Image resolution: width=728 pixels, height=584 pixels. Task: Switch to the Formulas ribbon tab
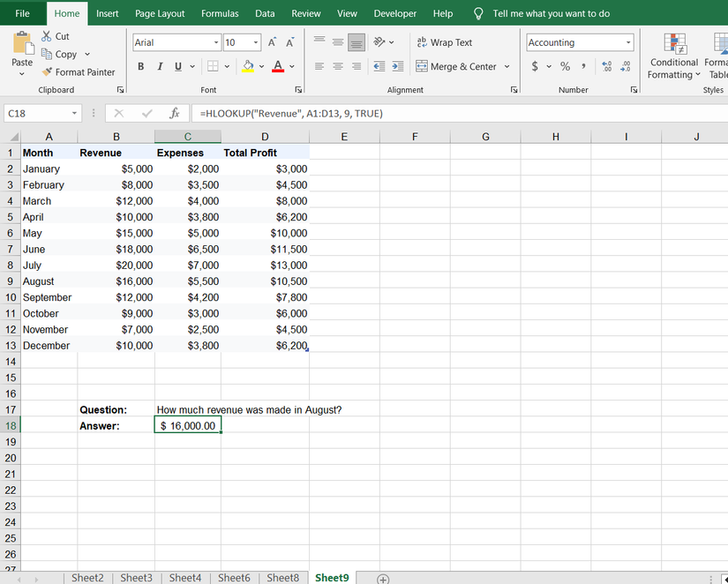click(220, 13)
